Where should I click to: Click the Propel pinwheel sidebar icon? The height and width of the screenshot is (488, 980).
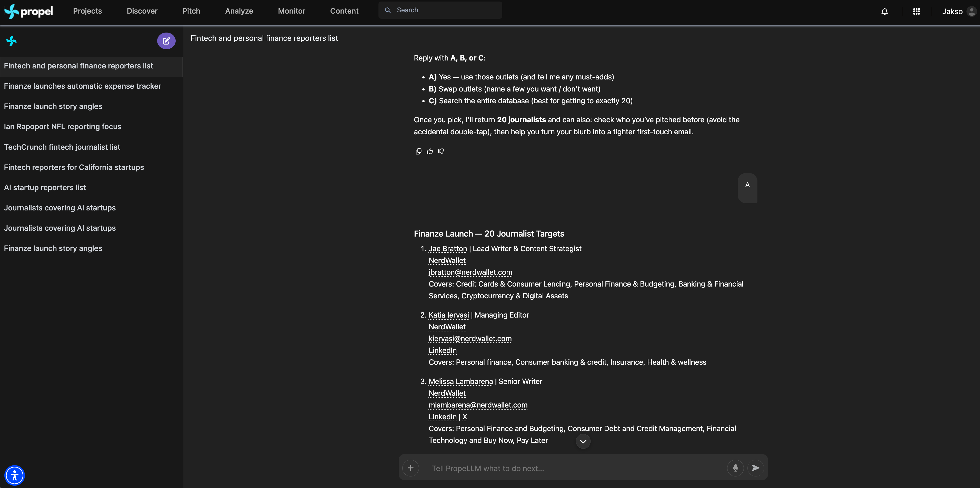[12, 41]
